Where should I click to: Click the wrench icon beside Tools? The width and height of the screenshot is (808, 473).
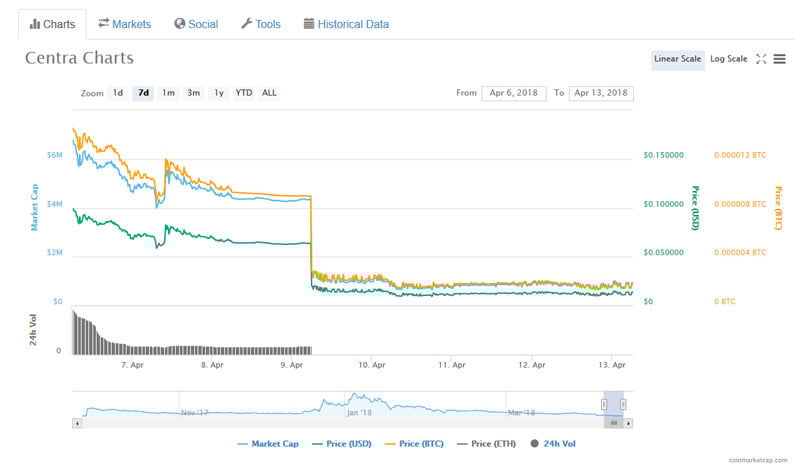[246, 24]
